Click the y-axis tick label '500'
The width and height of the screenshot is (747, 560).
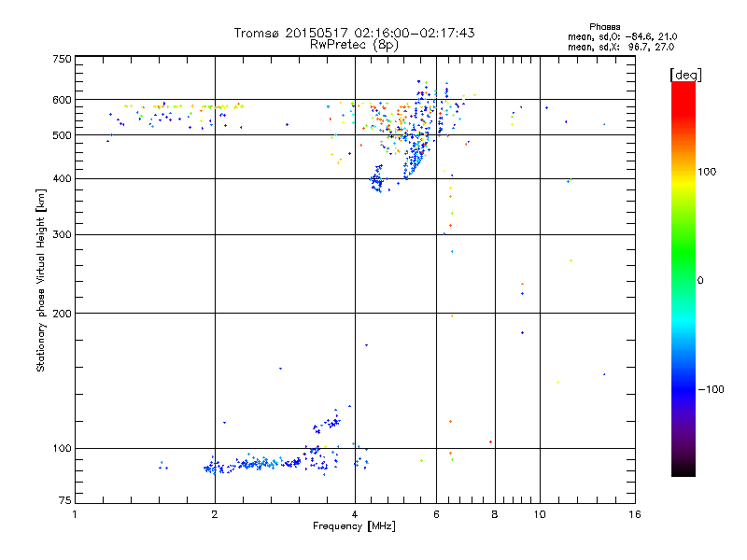tap(63, 135)
